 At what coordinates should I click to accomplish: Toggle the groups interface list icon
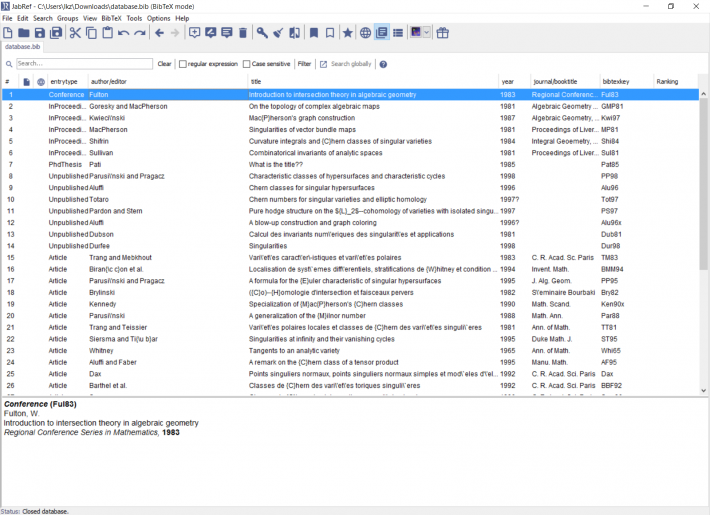tap(398, 33)
